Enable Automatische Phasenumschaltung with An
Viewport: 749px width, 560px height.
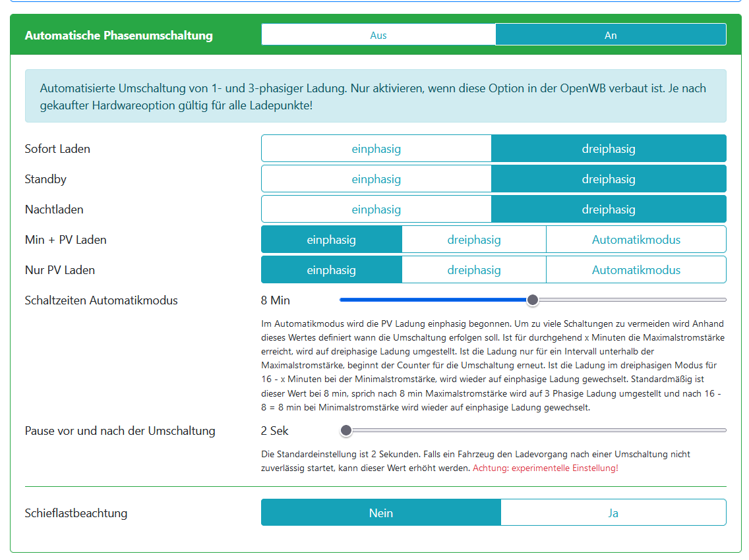[x=611, y=35]
